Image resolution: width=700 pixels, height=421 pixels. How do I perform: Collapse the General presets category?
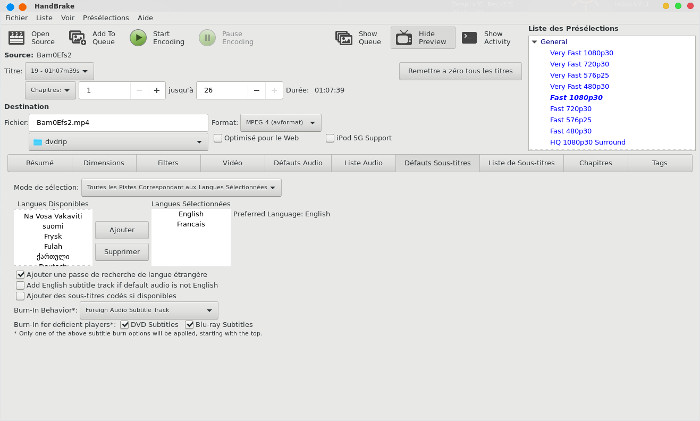[x=535, y=42]
